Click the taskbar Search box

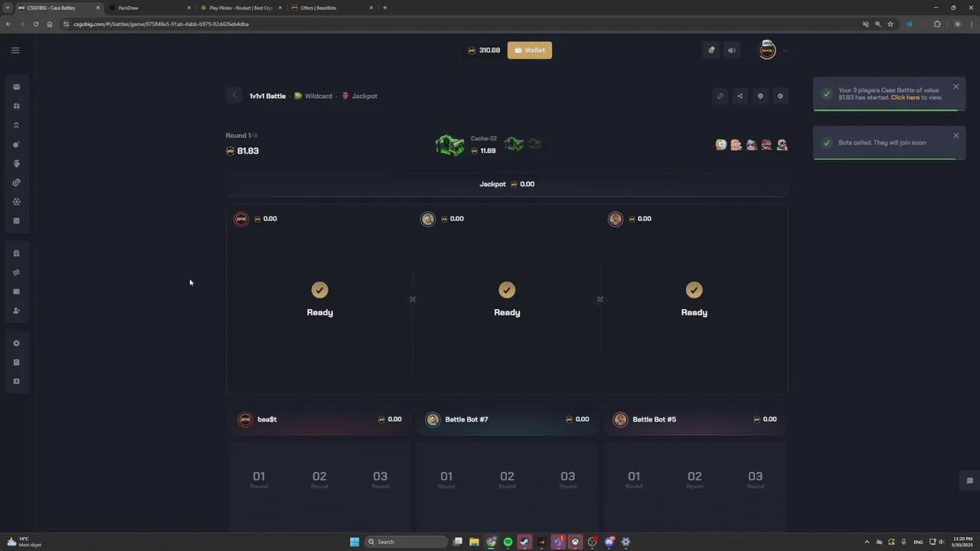pos(406,542)
